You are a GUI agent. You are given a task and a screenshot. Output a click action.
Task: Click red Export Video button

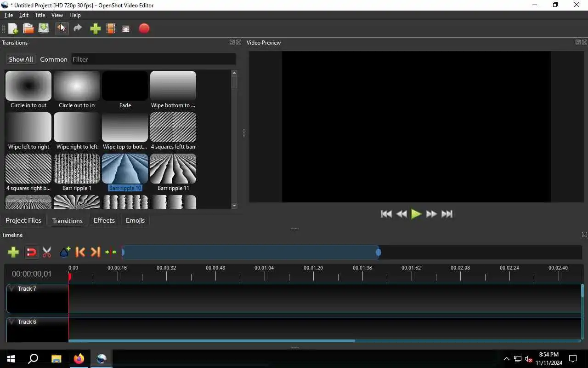click(144, 29)
